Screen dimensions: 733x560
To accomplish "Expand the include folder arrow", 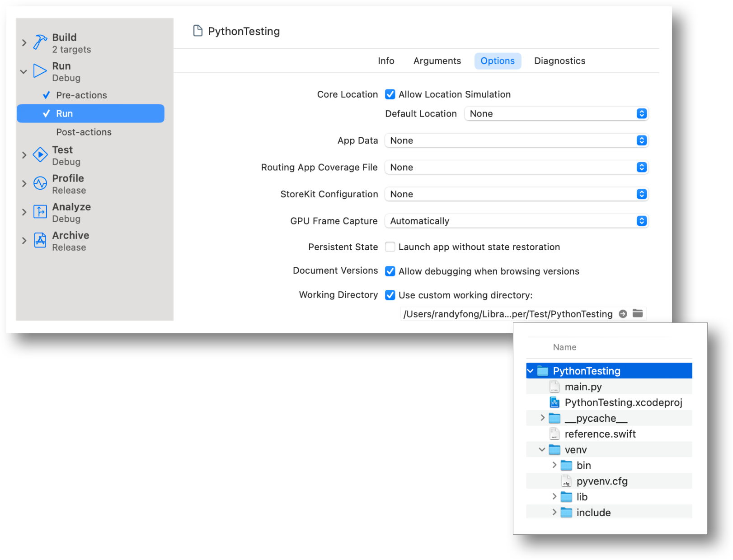I will (554, 512).
